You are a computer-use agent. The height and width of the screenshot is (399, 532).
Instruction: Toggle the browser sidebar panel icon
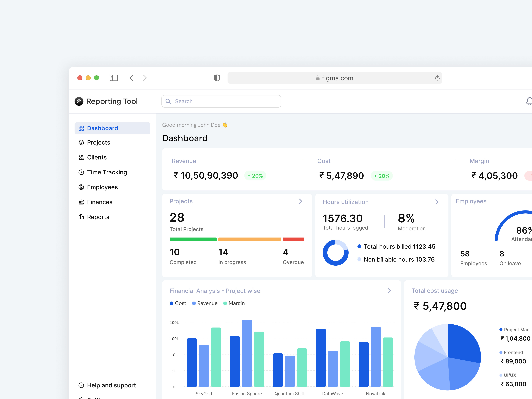pyautogui.click(x=114, y=78)
